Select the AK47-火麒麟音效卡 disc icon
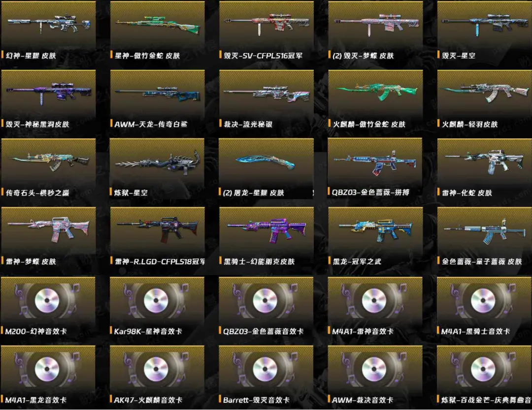Screen dimensions: 532x410 click(x=156, y=369)
